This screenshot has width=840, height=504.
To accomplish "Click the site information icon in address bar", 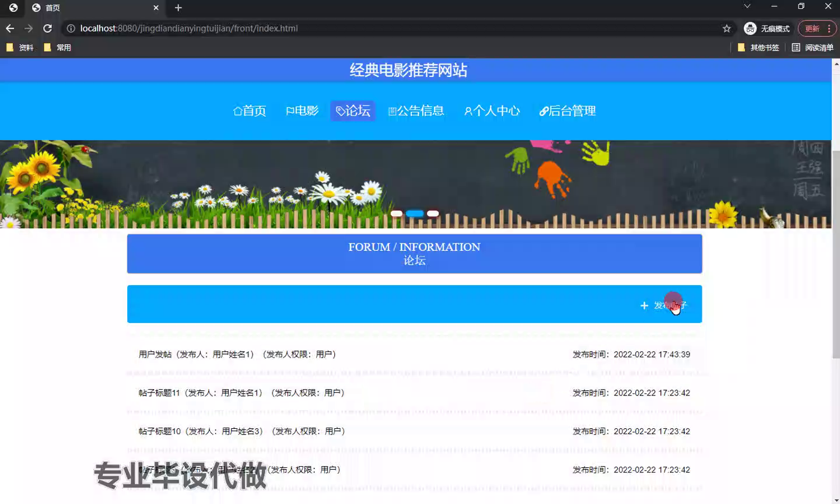I will [x=71, y=28].
